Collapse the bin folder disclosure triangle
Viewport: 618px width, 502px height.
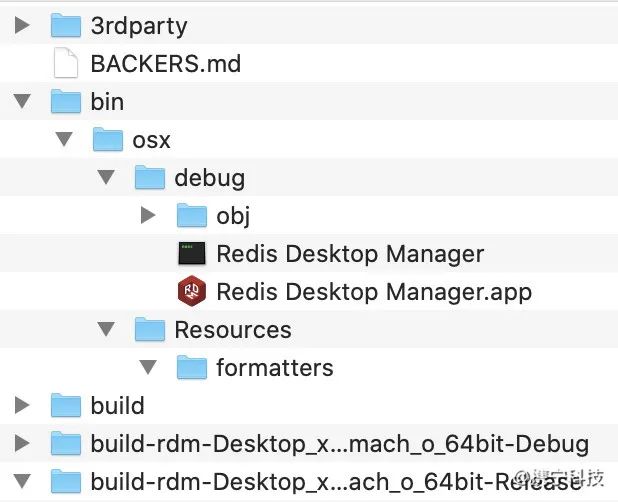22,101
